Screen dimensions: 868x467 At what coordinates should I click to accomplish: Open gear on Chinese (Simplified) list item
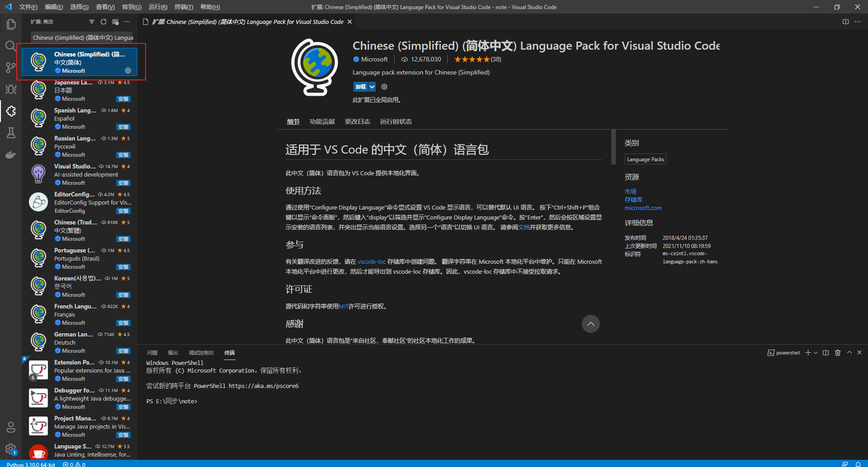pos(128,70)
